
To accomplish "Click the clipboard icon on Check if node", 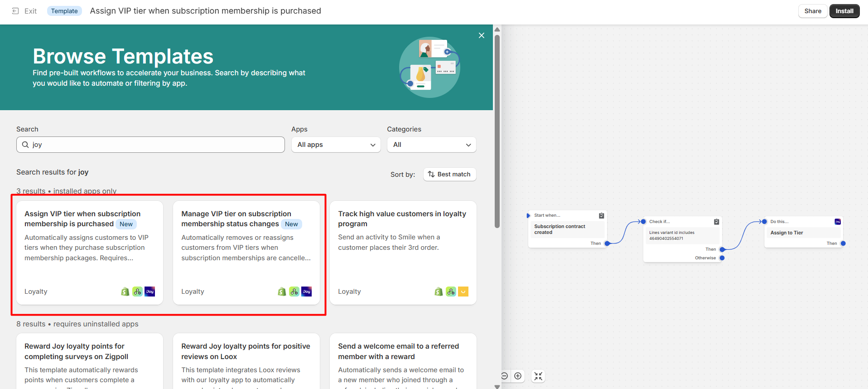I will tap(716, 222).
